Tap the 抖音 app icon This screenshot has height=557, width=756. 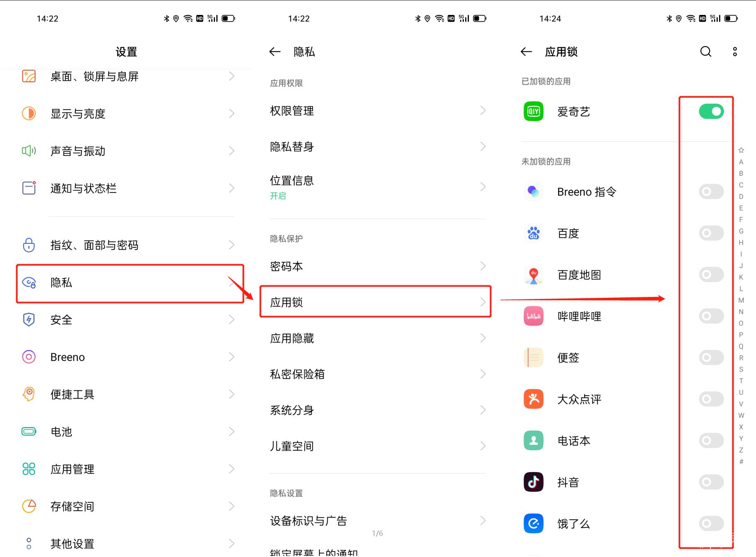pyautogui.click(x=534, y=482)
